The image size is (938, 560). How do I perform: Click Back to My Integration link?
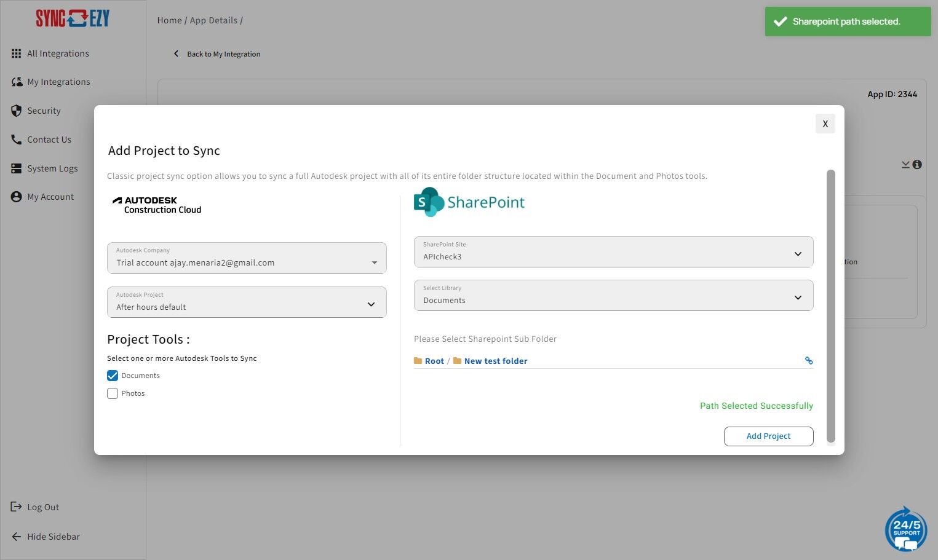[224, 54]
